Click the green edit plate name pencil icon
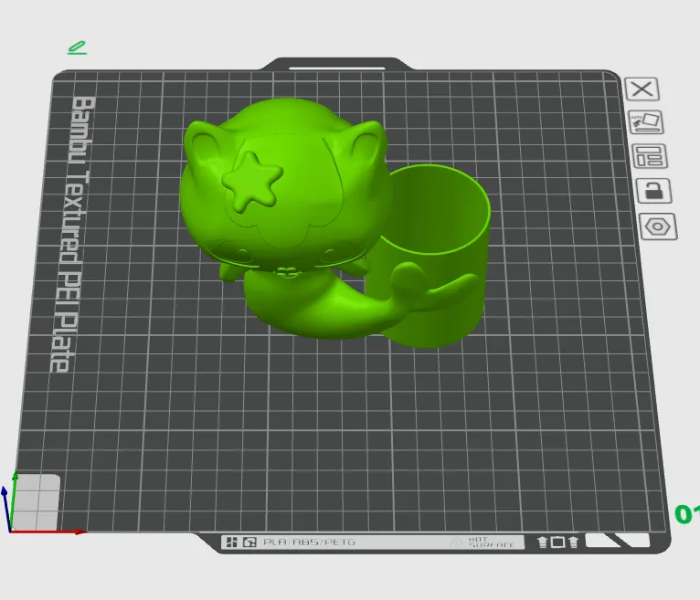This screenshot has height=600, width=700. pos(77,47)
